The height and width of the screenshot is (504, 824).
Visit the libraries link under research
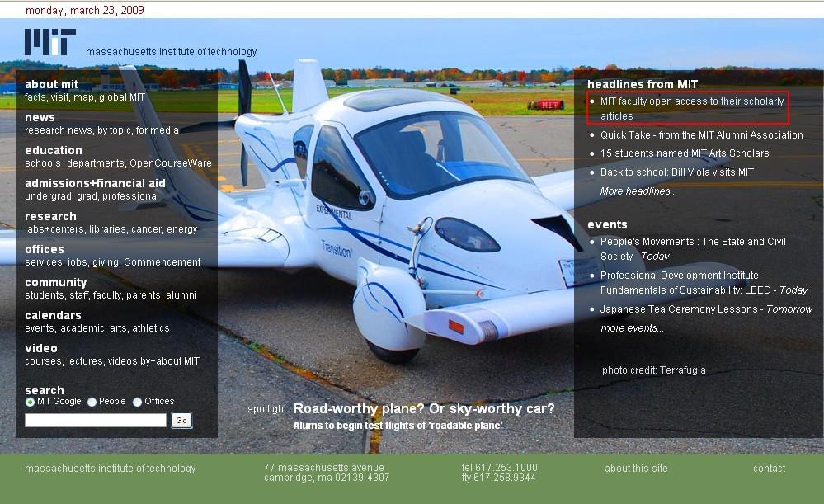click(108, 229)
